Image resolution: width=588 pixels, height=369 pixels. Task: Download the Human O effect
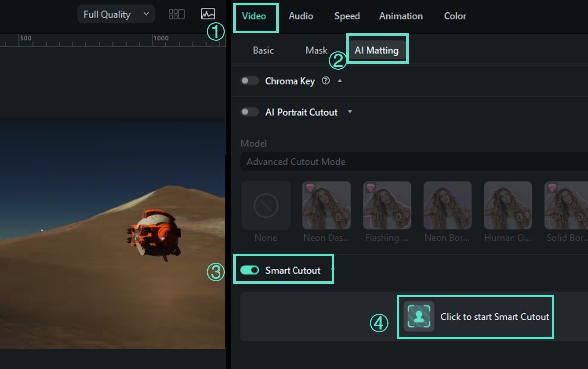point(518,218)
